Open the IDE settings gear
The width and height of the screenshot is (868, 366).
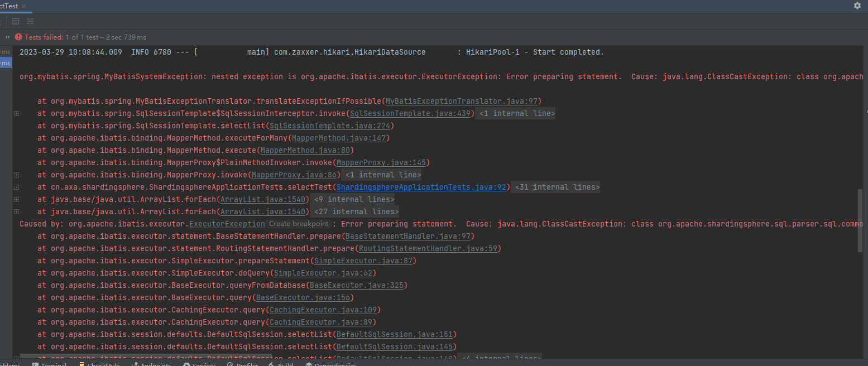(x=857, y=6)
